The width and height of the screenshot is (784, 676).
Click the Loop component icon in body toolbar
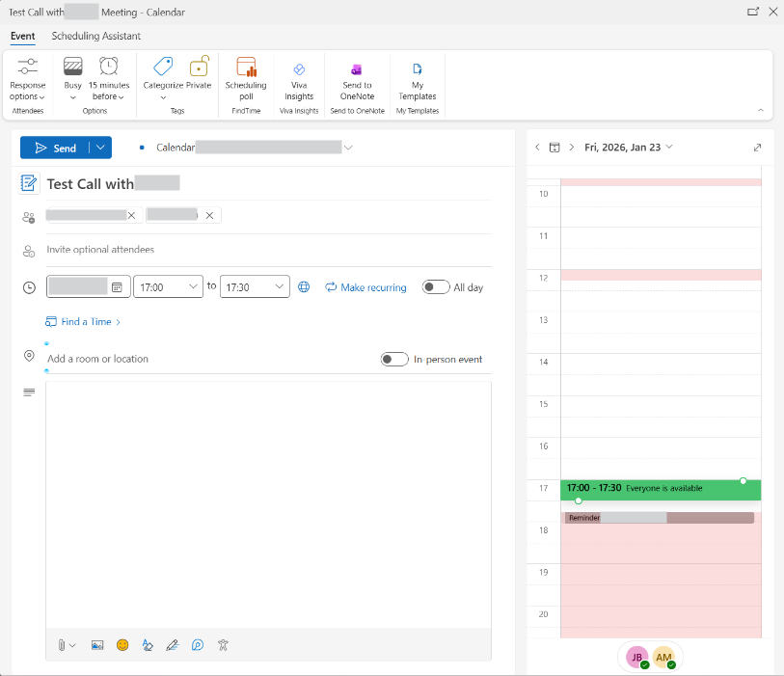point(198,645)
